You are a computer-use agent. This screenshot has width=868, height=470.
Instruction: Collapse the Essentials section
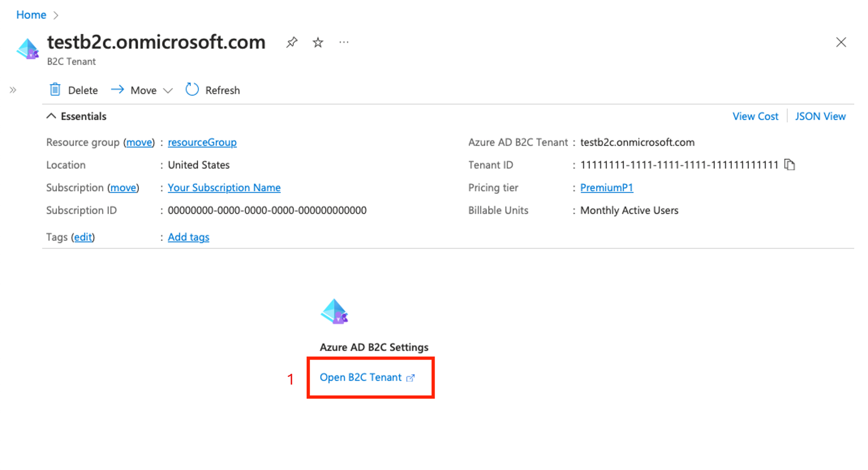pyautogui.click(x=51, y=116)
